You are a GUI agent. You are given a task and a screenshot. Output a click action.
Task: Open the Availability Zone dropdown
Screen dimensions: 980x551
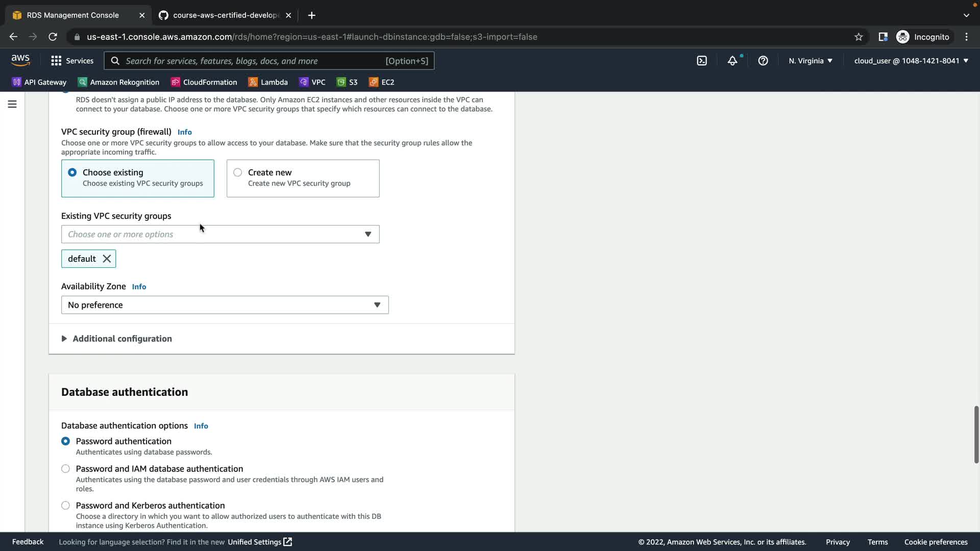(225, 305)
